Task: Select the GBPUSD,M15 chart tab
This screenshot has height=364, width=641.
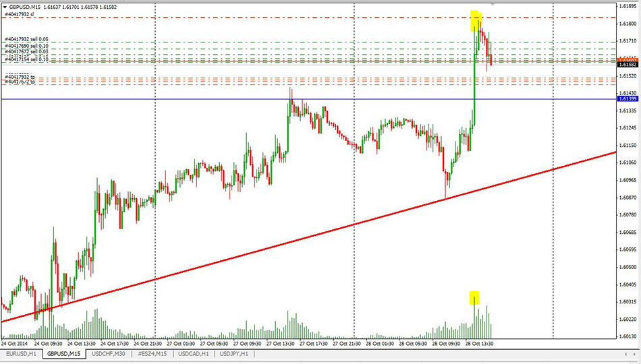Action: [x=65, y=353]
